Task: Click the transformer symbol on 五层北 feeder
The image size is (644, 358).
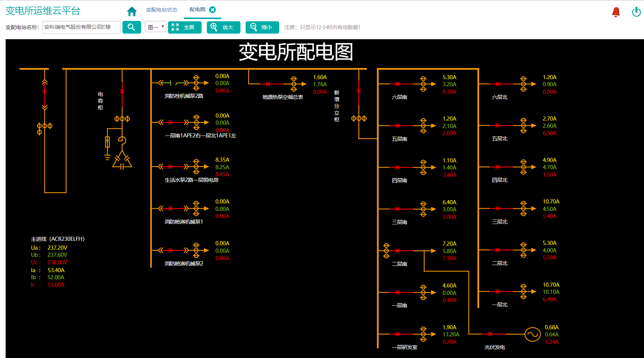Action: click(523, 125)
